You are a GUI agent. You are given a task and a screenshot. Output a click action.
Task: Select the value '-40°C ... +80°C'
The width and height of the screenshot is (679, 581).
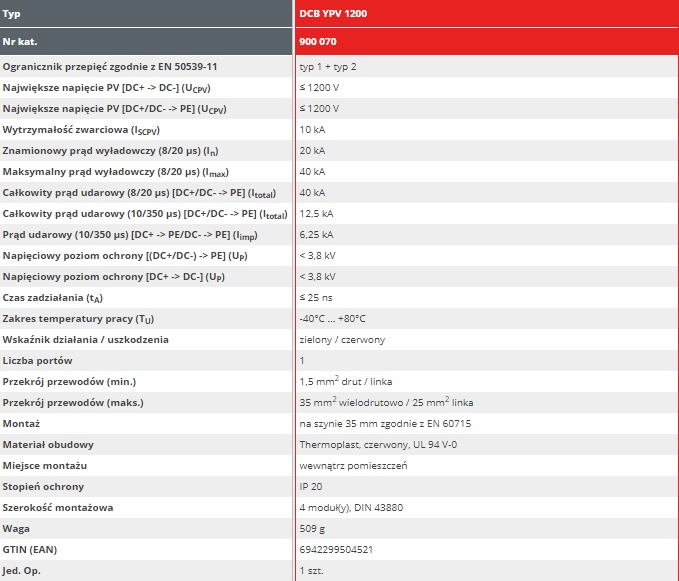coord(333,319)
